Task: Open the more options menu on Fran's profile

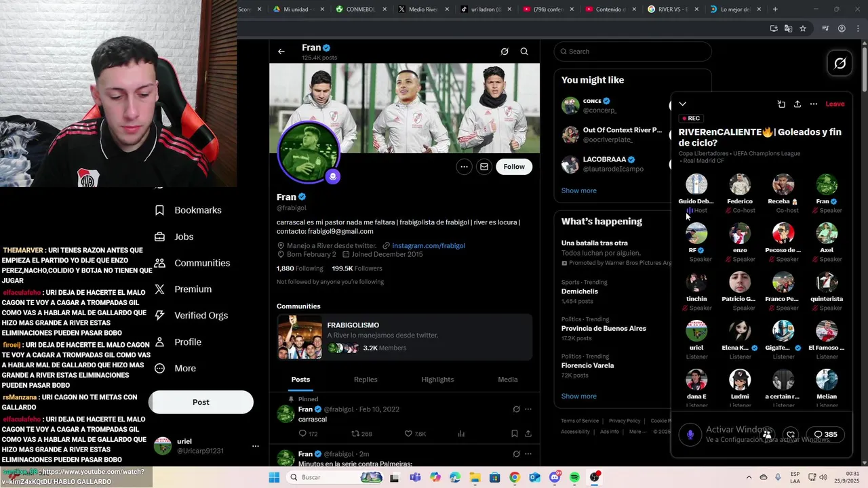Action: click(464, 167)
